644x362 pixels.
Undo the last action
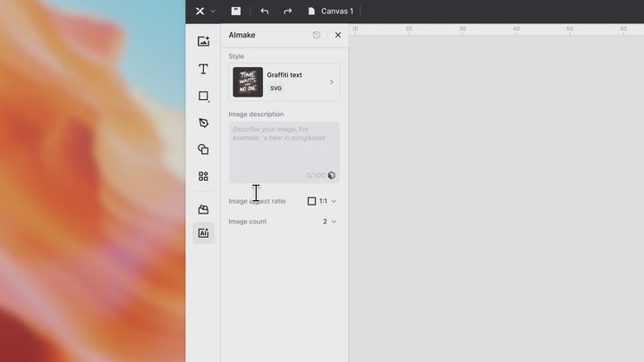(x=264, y=12)
